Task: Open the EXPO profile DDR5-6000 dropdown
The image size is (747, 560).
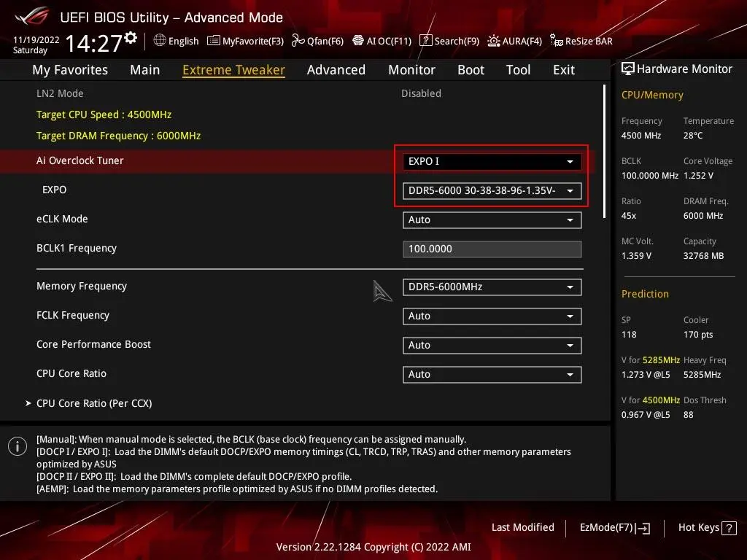Action: [492, 190]
